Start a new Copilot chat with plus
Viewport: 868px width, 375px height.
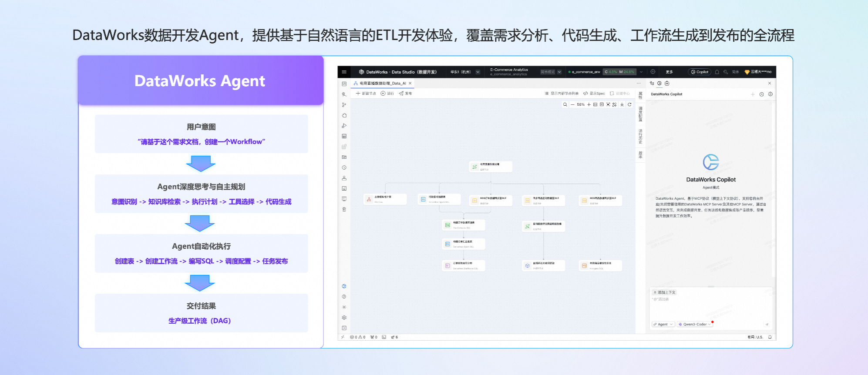pyautogui.click(x=753, y=94)
